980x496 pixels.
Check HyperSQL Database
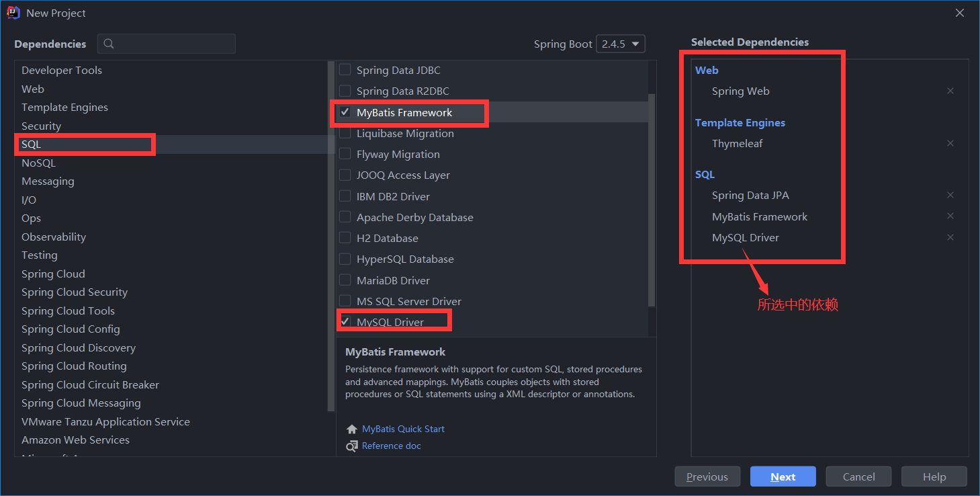click(345, 259)
